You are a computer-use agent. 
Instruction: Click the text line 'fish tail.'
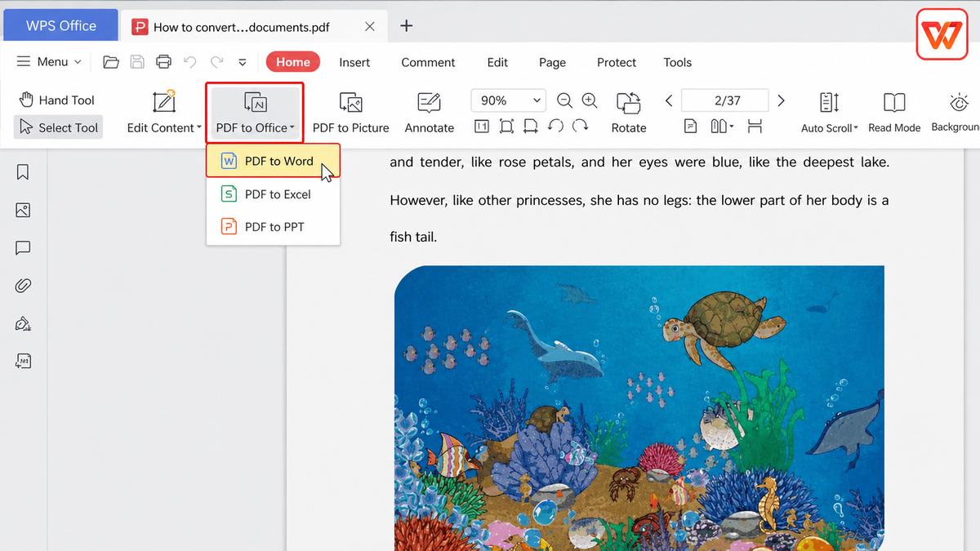(413, 238)
